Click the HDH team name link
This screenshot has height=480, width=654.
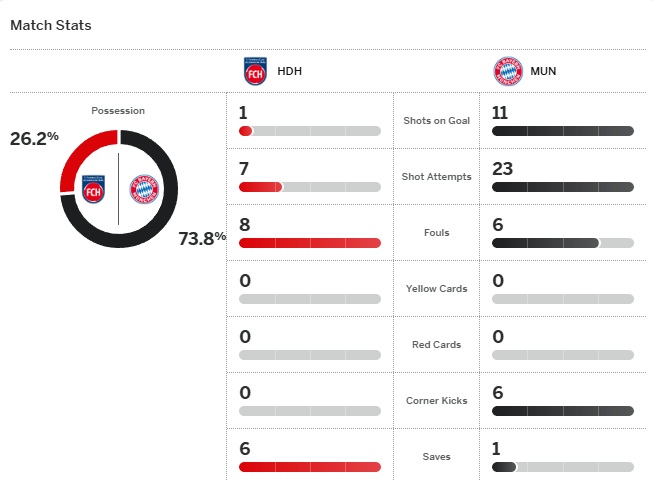coord(289,72)
